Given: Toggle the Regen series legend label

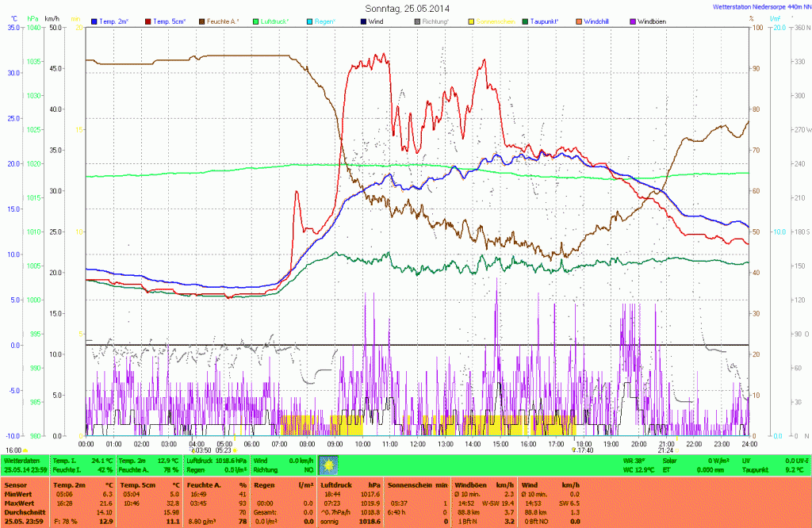Looking at the screenshot, I should [326, 21].
